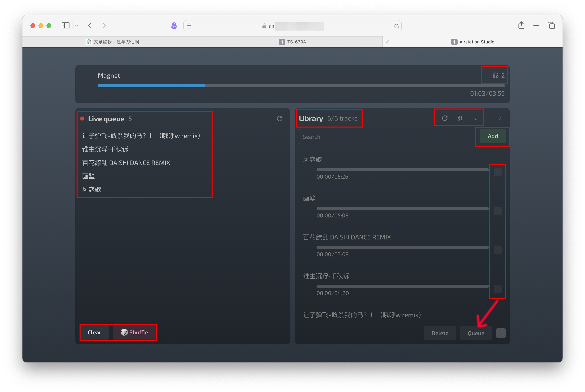Image resolution: width=585 pixels, height=392 pixels.
Task: Toggle the select-all checkbox beside Queue
Action: [500, 333]
